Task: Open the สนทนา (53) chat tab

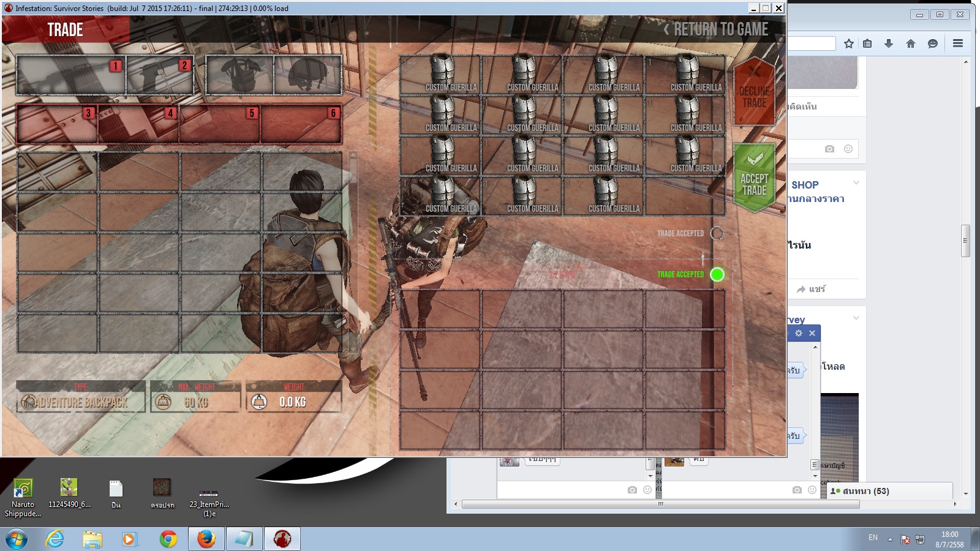Action: [x=865, y=491]
